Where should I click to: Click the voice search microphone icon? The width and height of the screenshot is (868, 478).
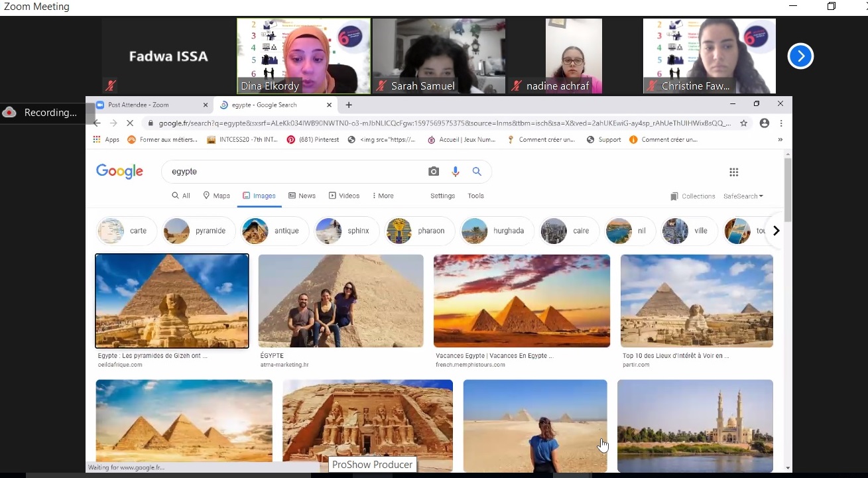click(x=456, y=172)
